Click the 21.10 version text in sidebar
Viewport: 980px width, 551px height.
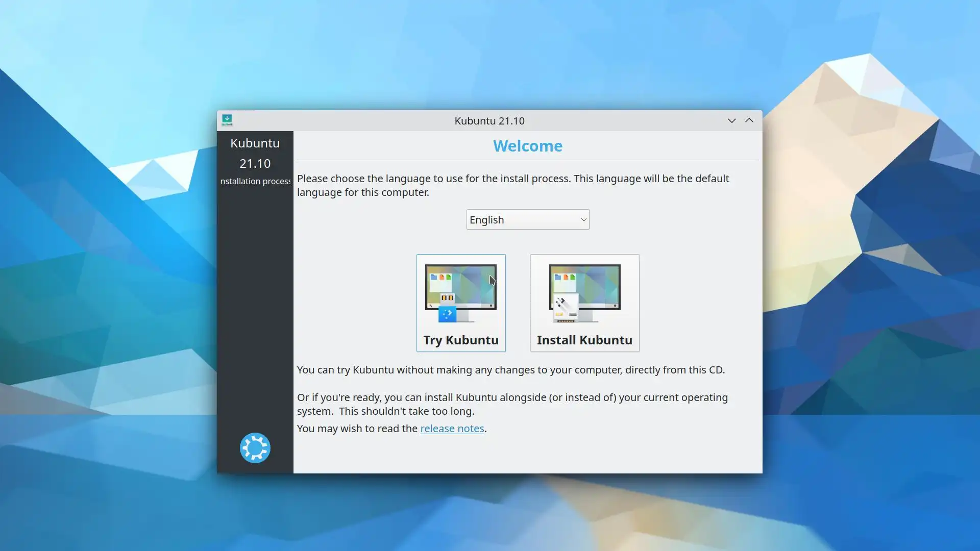point(255,164)
